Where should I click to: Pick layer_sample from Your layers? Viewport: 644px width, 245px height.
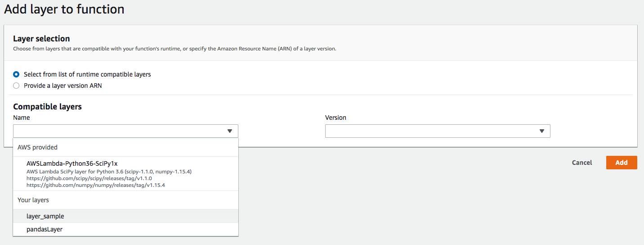point(45,216)
